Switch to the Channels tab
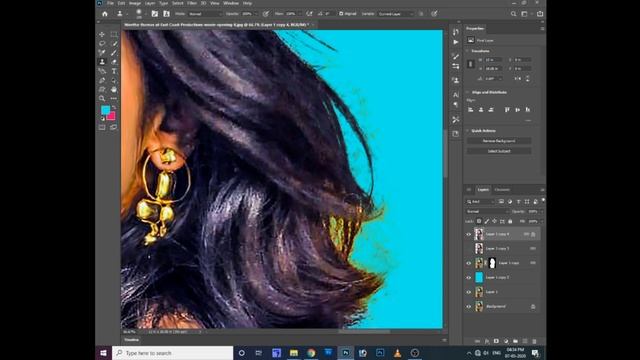 502,190
